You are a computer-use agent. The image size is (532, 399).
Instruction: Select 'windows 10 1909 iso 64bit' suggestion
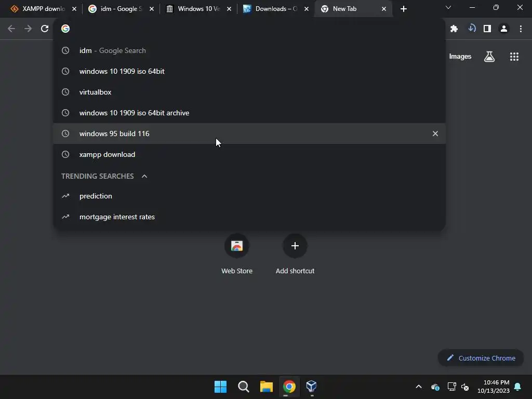(x=249, y=71)
